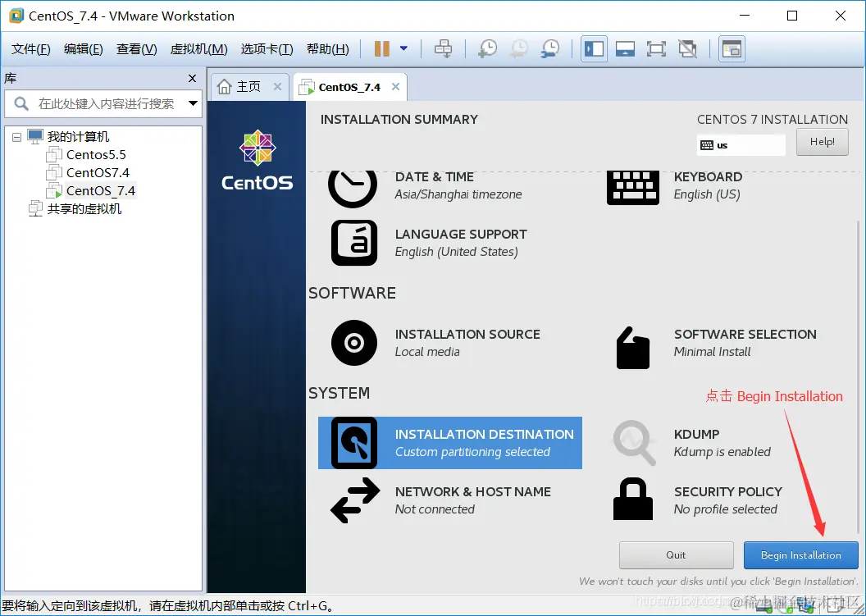Select CentOS_7.4 running virtual machine
This screenshot has height=616, width=866.
(x=101, y=191)
